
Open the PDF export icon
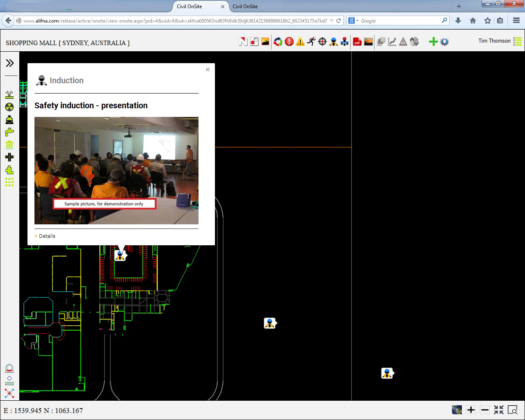pos(357,41)
